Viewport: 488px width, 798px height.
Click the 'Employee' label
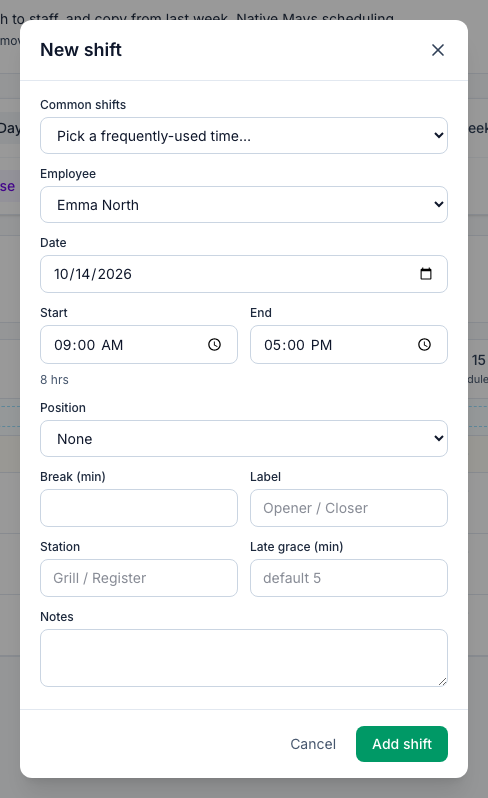click(x=68, y=174)
